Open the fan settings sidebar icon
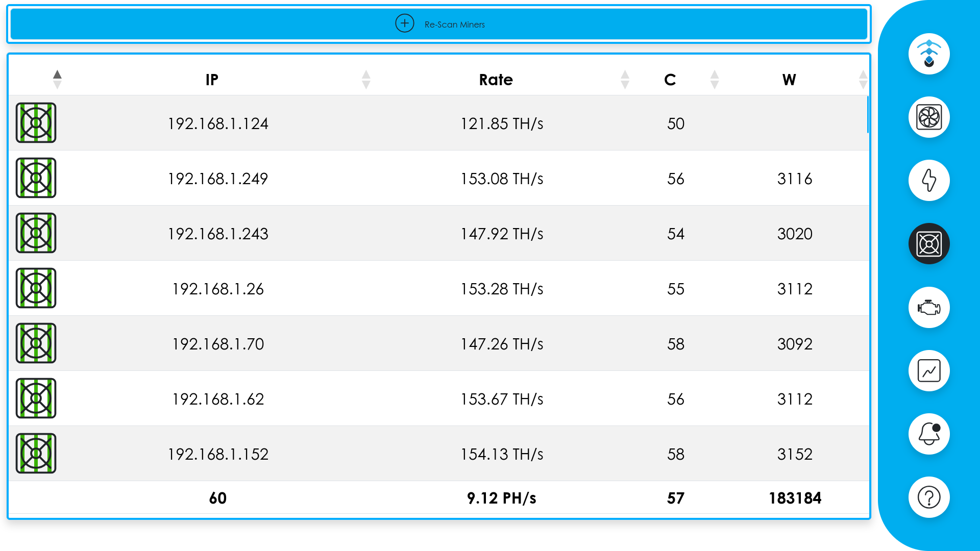The width and height of the screenshot is (980, 551). pyautogui.click(x=929, y=117)
